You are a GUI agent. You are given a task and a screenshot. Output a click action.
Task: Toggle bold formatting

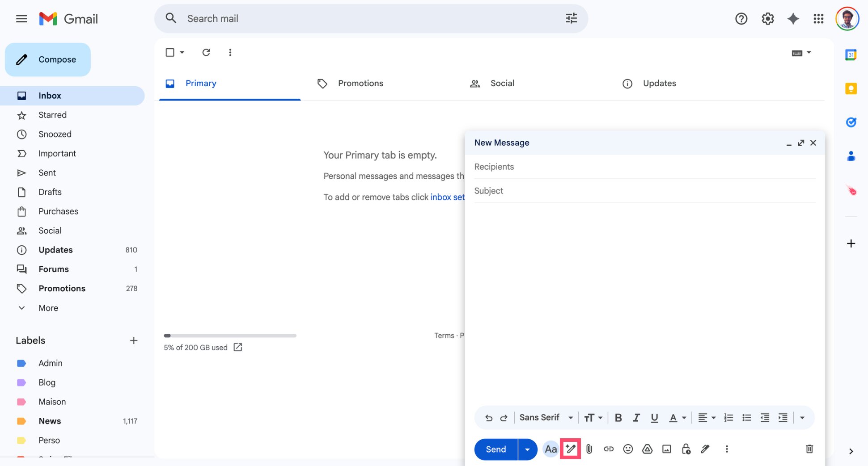[618, 417]
